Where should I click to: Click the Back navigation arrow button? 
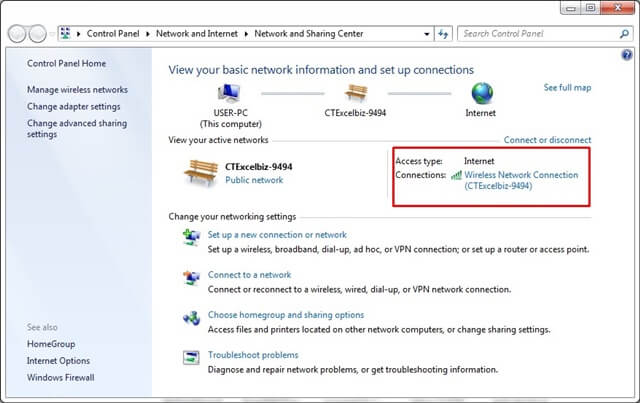pyautogui.click(x=17, y=34)
